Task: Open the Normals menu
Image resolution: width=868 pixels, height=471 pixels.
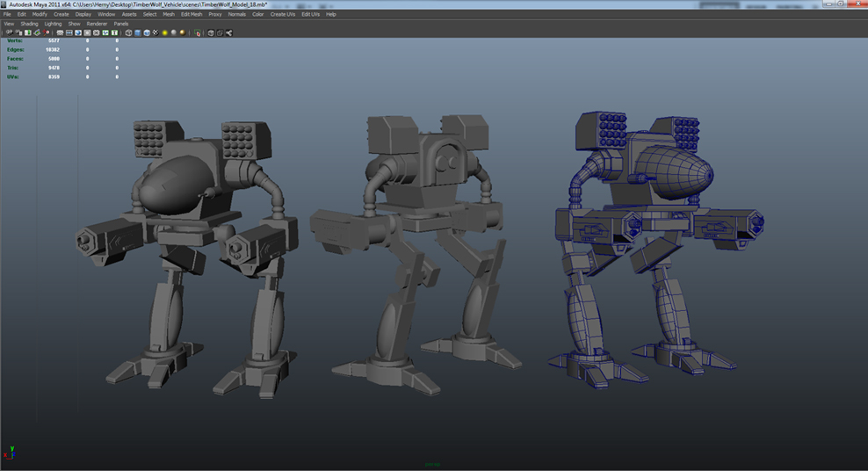Action: [236, 14]
